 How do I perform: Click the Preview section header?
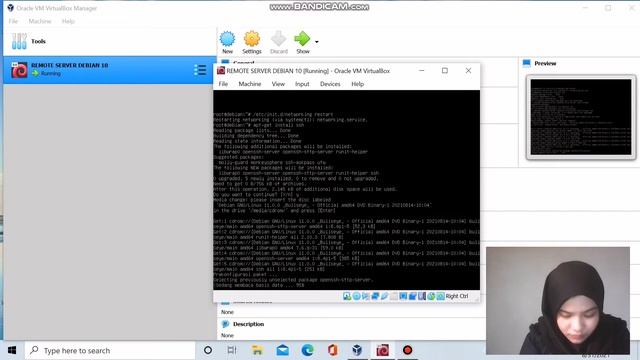point(545,63)
